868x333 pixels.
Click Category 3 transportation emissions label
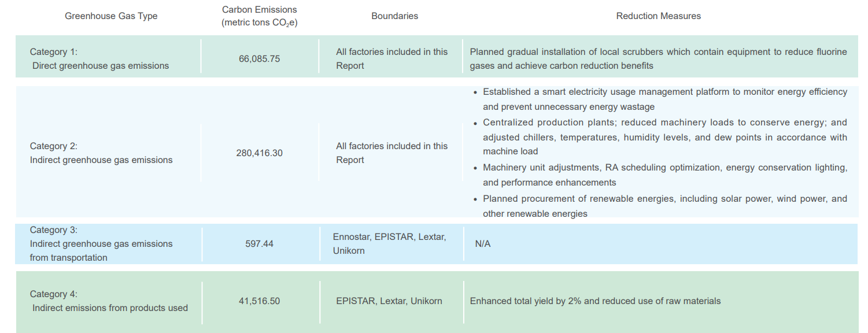(x=101, y=243)
